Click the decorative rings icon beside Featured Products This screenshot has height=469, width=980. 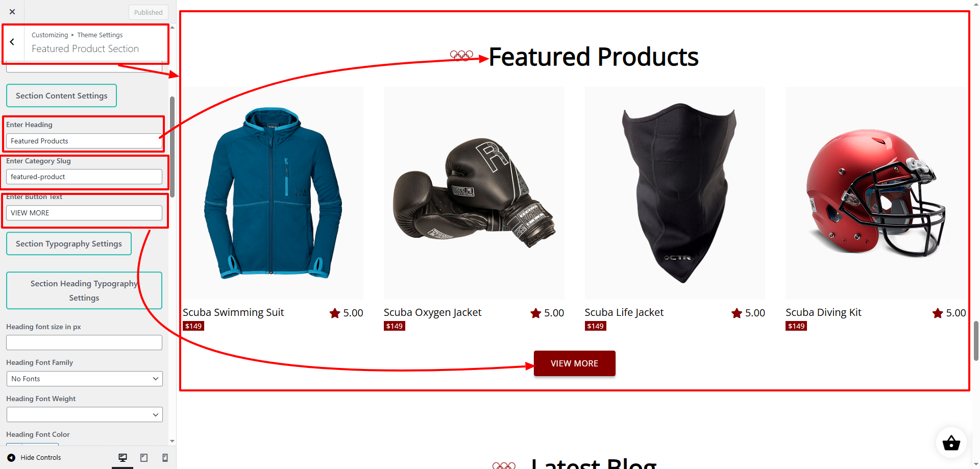tap(461, 55)
